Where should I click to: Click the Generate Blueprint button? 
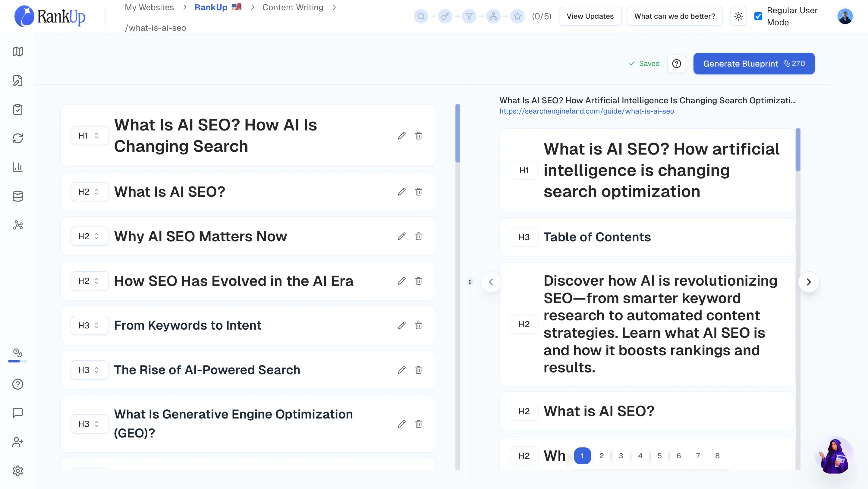(x=754, y=64)
